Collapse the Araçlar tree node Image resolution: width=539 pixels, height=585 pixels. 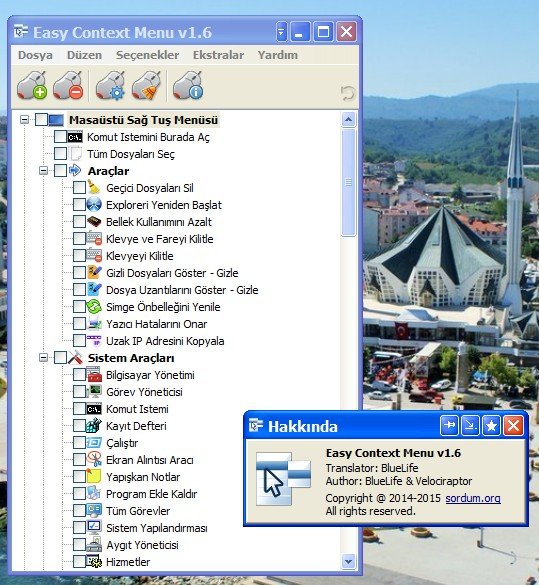pyautogui.click(x=43, y=171)
